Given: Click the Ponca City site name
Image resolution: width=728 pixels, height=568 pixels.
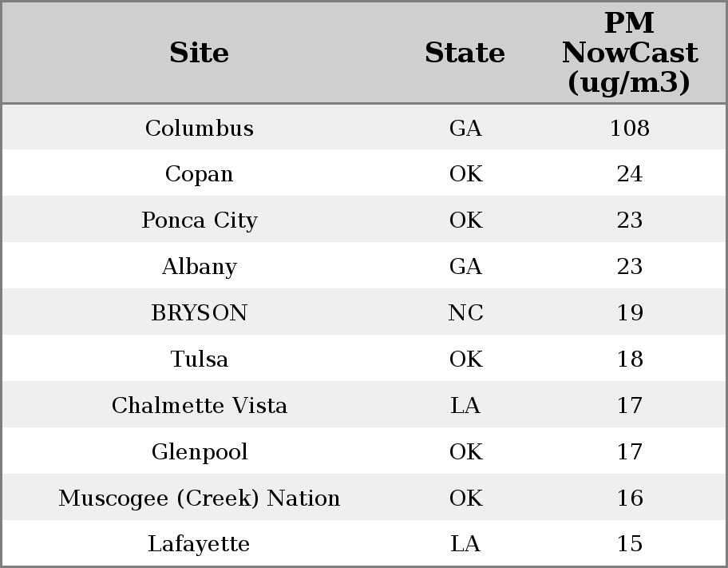Looking at the screenshot, I should (x=199, y=220).
